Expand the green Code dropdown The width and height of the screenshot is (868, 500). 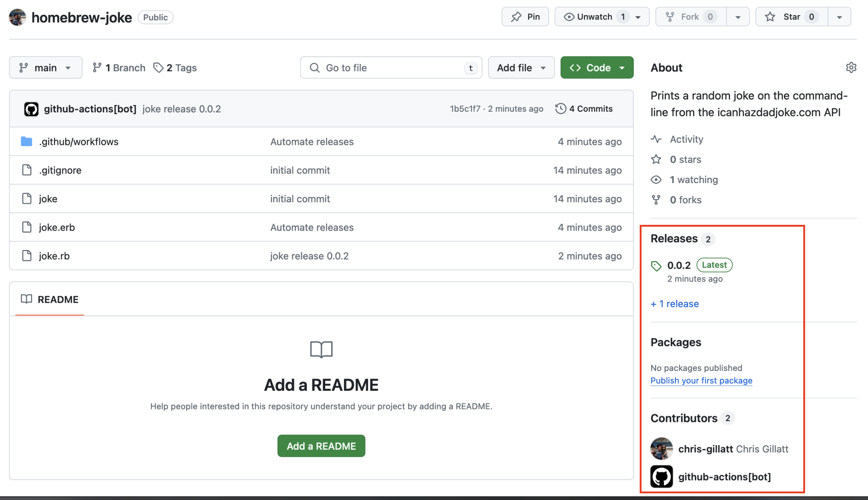597,68
